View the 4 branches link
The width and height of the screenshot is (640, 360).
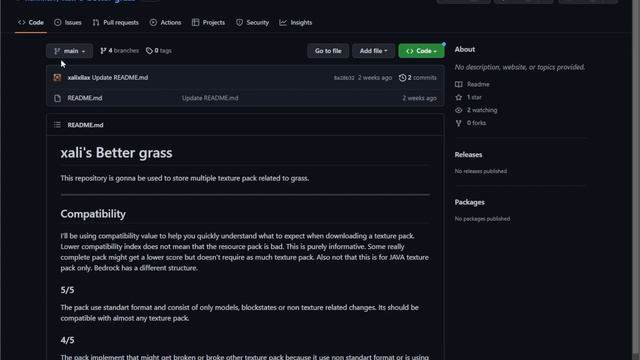[119, 51]
